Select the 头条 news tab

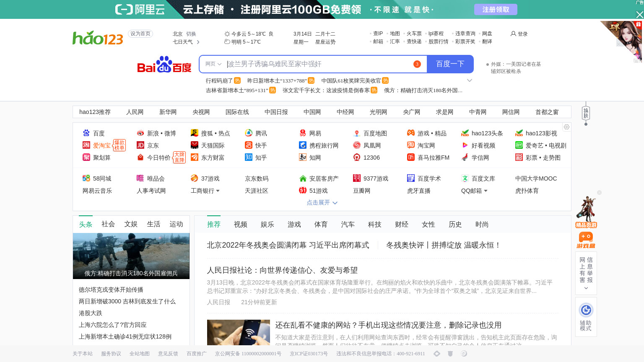coord(86,224)
